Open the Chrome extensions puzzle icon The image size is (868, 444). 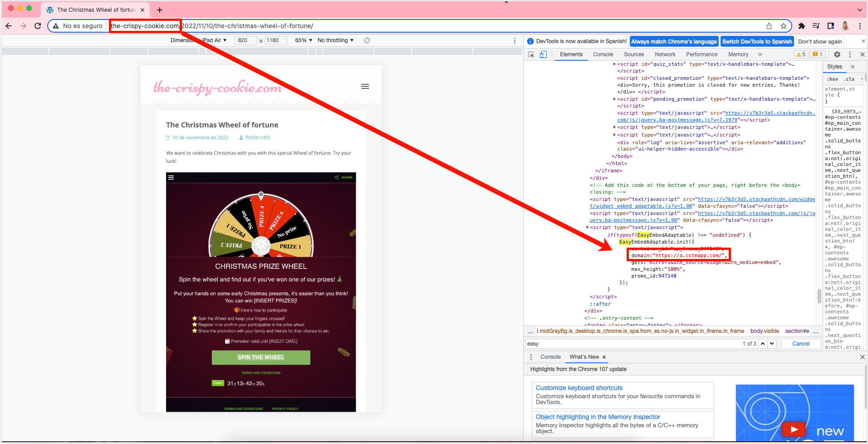[x=802, y=26]
